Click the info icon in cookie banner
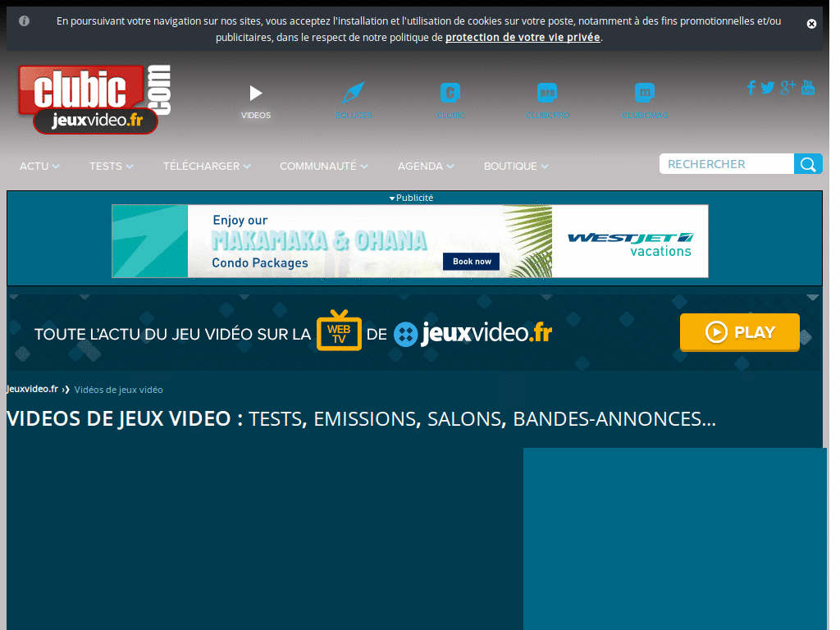The image size is (840, 630). click(x=24, y=21)
